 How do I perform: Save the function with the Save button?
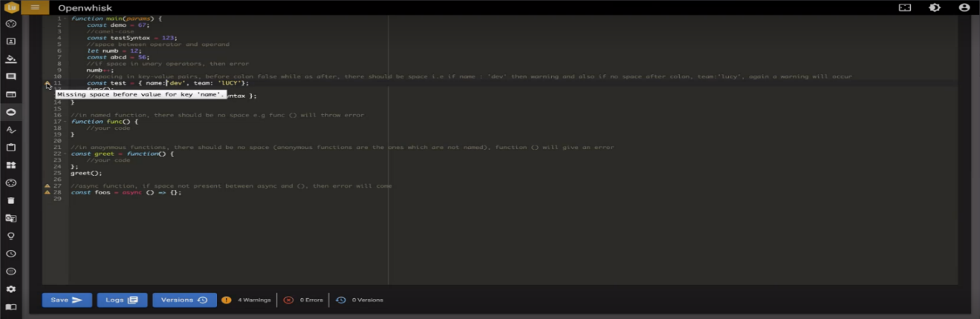pos(67,300)
